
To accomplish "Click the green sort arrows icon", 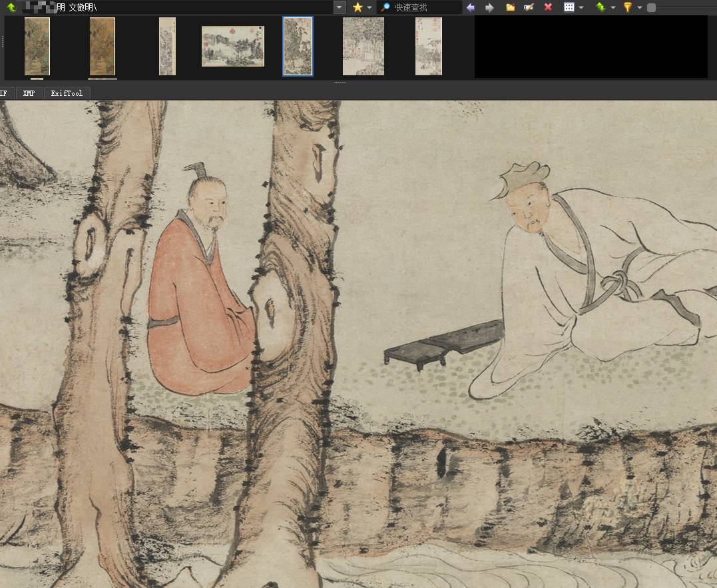I will coord(600,7).
